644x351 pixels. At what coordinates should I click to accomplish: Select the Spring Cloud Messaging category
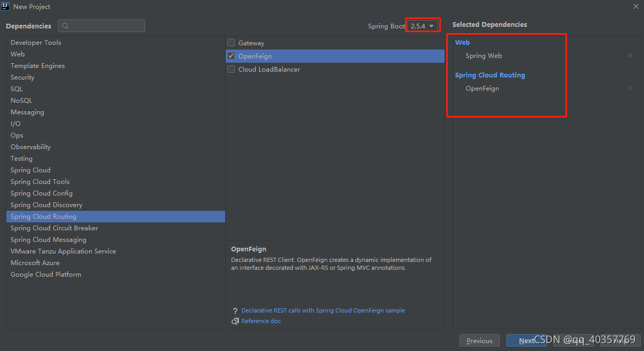[116, 240]
